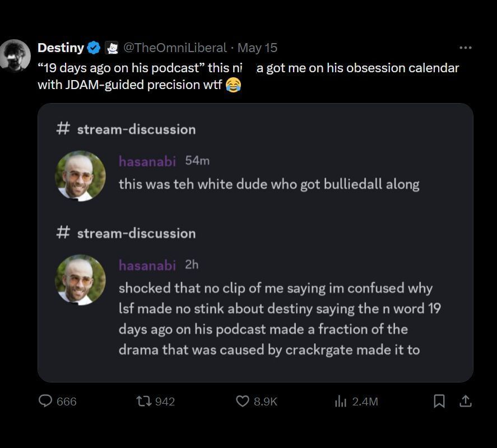Click the Destiny display name
This screenshot has height=448, width=497.
(61, 48)
